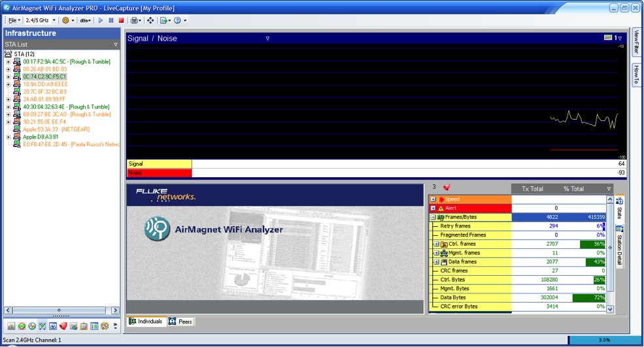Image resolution: width=644 pixels, height=347 pixels.
Task: Click the export icon with green arrow
Action: pyautogui.click(x=163, y=20)
